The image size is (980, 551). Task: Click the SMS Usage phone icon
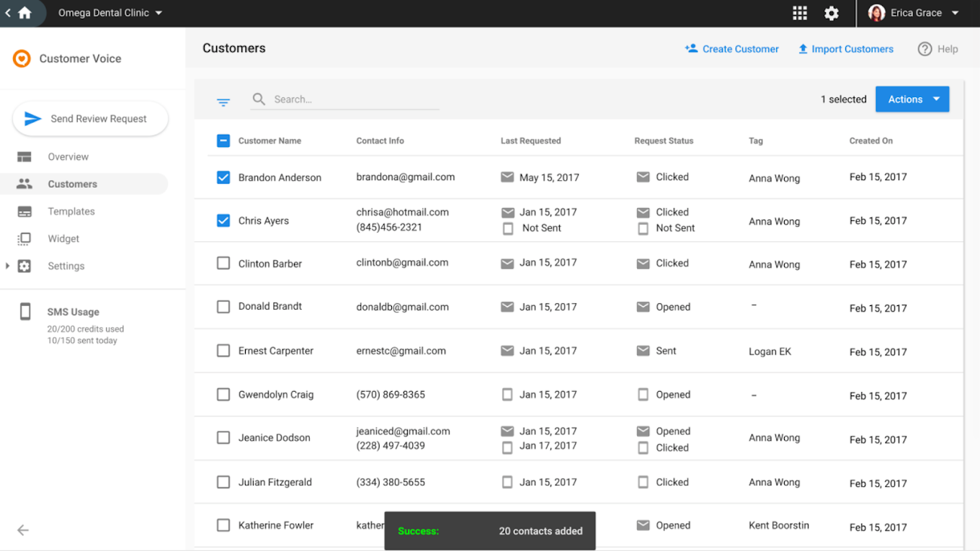[x=25, y=312]
